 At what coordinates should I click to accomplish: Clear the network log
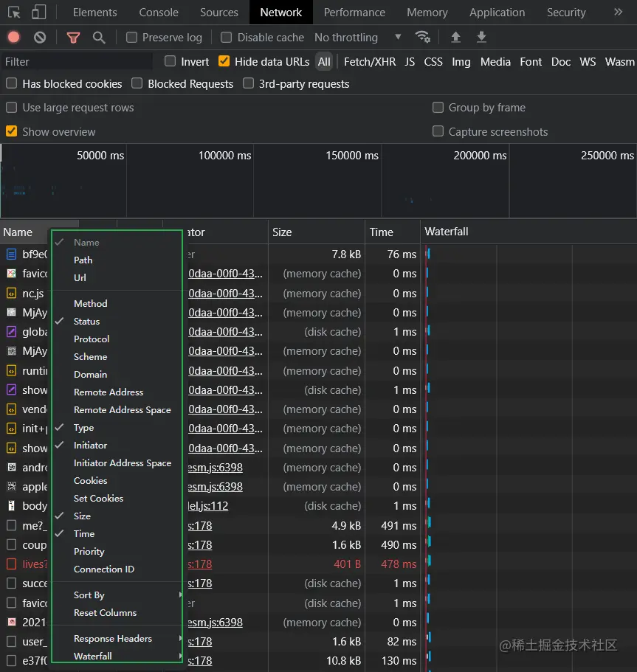pyautogui.click(x=40, y=38)
